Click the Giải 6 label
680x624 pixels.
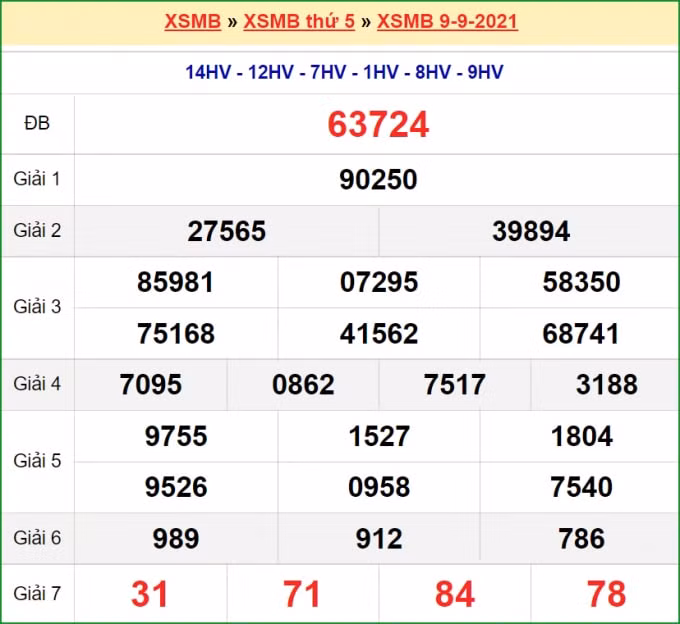tap(37, 538)
